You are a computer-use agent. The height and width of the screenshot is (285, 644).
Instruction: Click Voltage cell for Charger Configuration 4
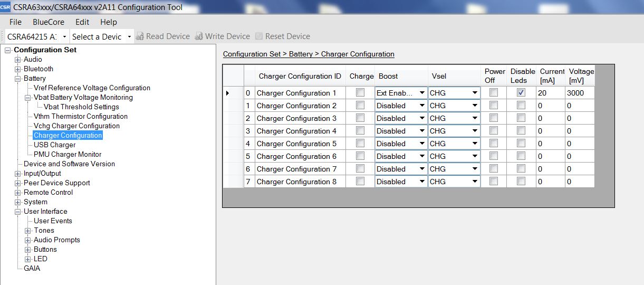tap(579, 131)
